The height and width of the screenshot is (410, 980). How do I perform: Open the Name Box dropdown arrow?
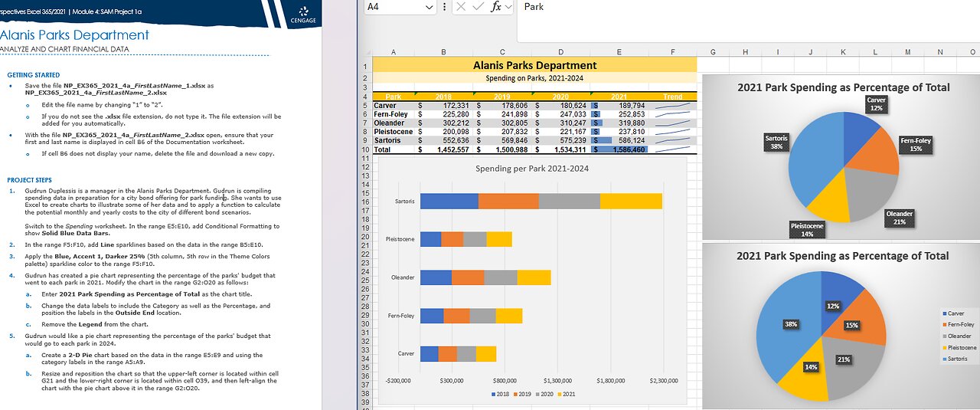pyautogui.click(x=430, y=6)
